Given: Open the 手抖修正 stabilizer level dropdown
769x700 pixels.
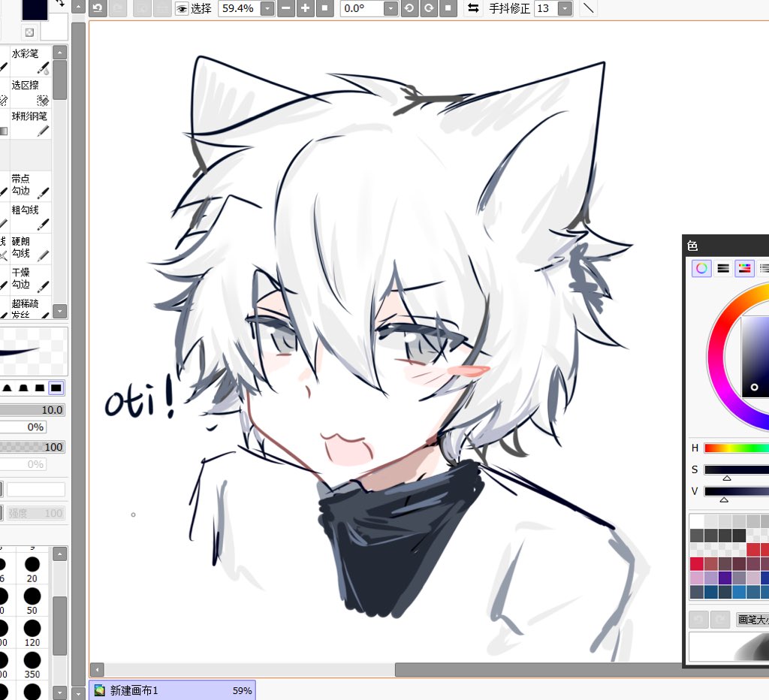Looking at the screenshot, I should coord(565,8).
